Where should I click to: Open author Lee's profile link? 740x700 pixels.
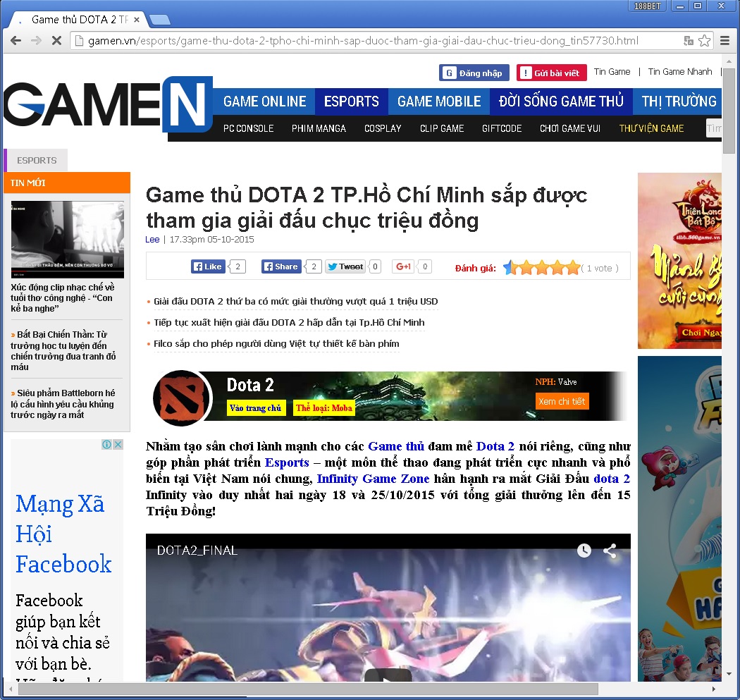(x=152, y=239)
